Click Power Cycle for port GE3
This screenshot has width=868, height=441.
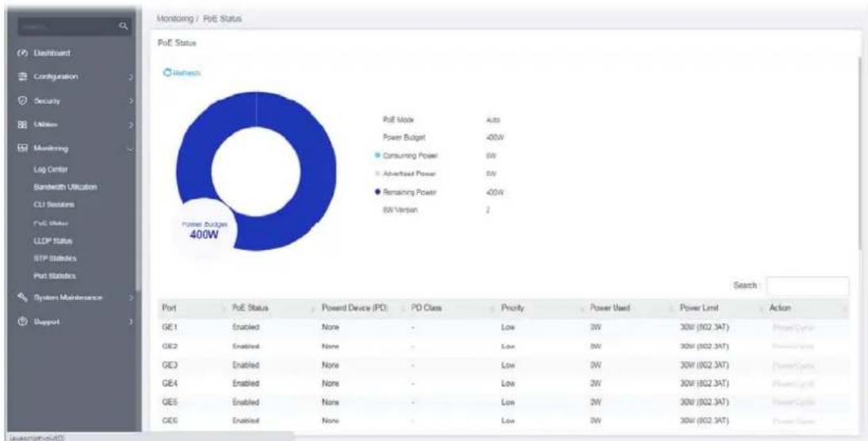coord(793,365)
